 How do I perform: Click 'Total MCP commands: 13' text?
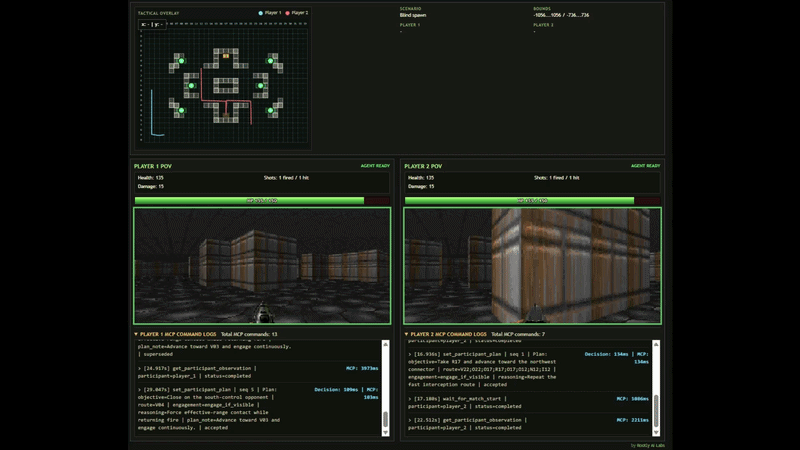[249, 334]
